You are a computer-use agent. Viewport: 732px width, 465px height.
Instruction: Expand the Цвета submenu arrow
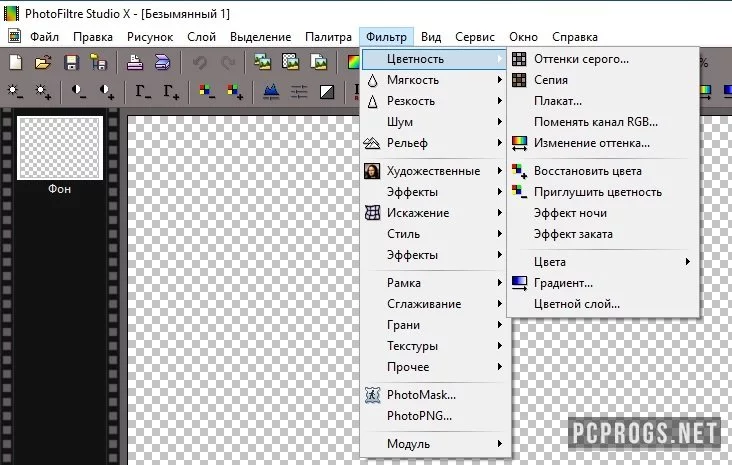[x=688, y=262]
